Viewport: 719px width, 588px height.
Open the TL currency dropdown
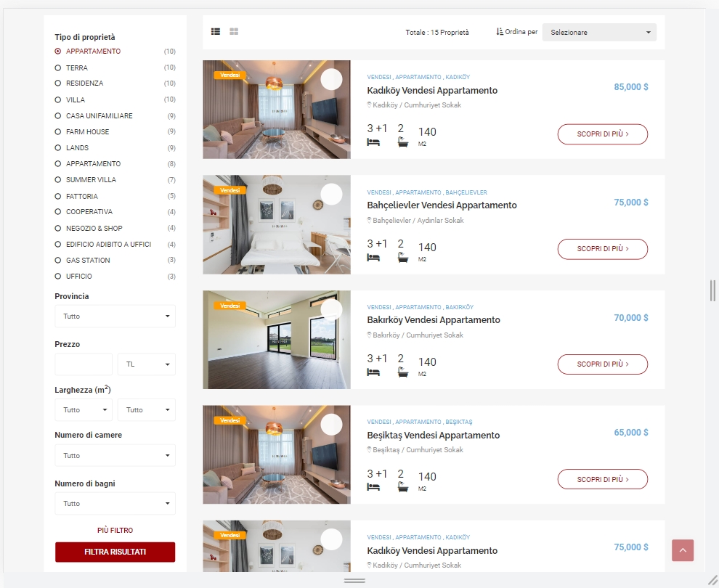146,364
